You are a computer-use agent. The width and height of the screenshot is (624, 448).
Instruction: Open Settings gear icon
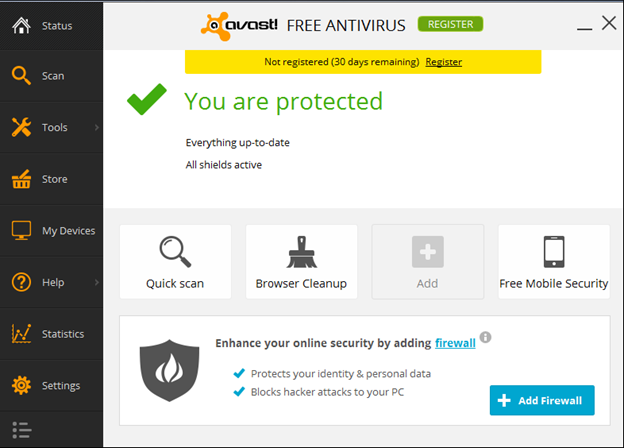(x=21, y=385)
